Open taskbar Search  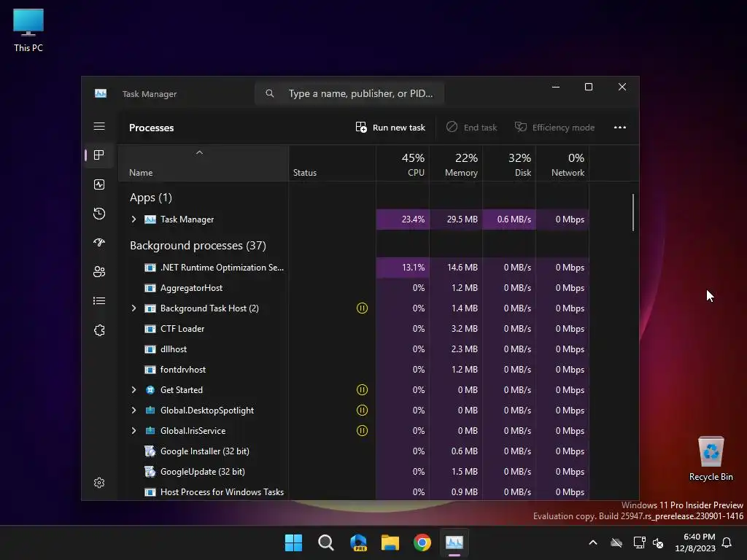[x=326, y=542]
